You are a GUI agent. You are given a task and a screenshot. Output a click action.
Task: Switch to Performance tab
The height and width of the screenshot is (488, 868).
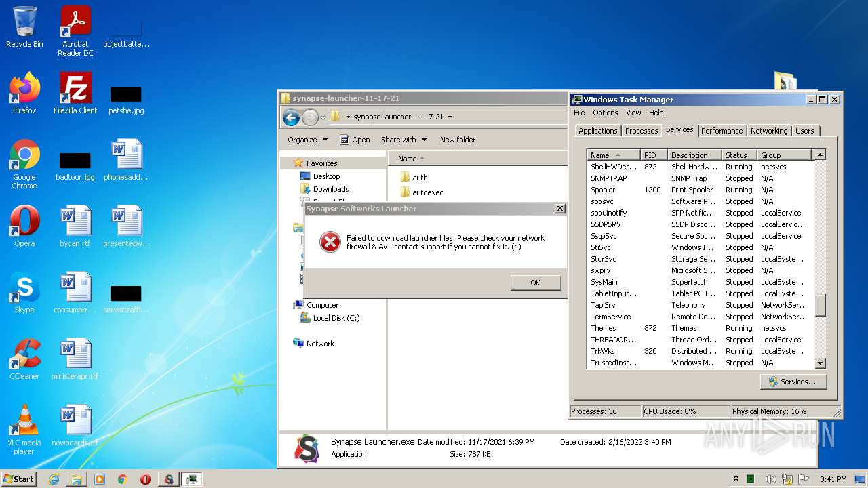(722, 131)
